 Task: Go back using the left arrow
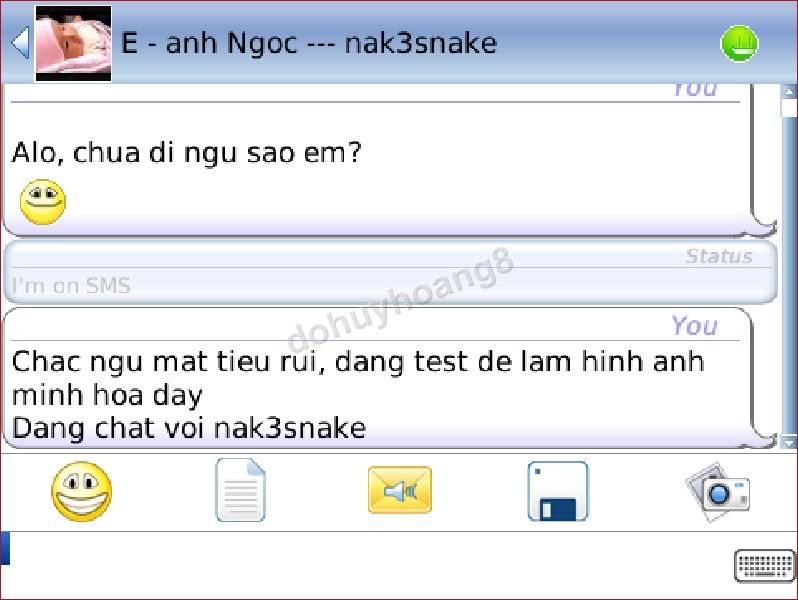click(20, 43)
